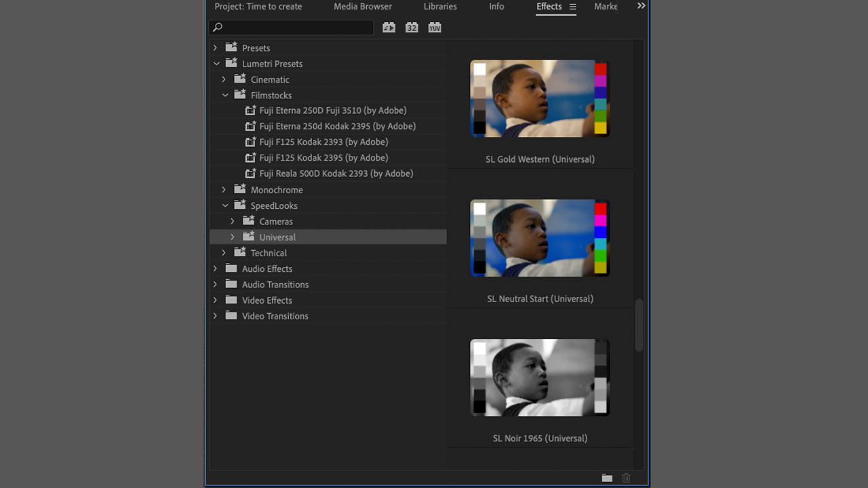Click the Delete Custom Items trash icon
This screenshot has width=868, height=488.
[626, 478]
